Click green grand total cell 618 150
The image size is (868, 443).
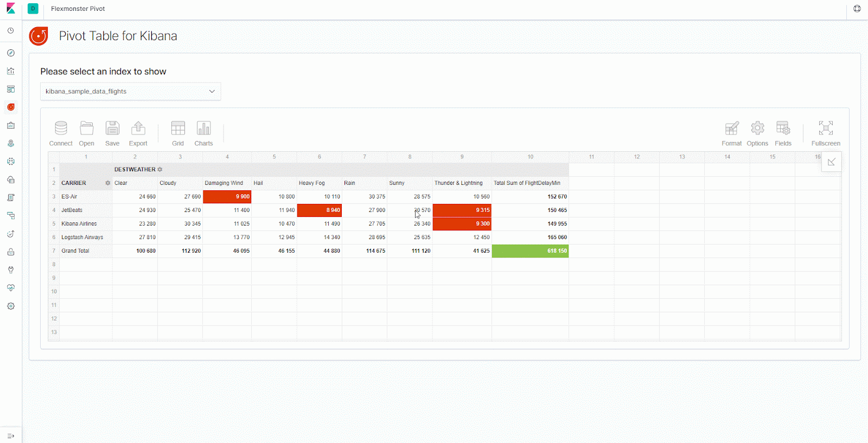[531, 251]
